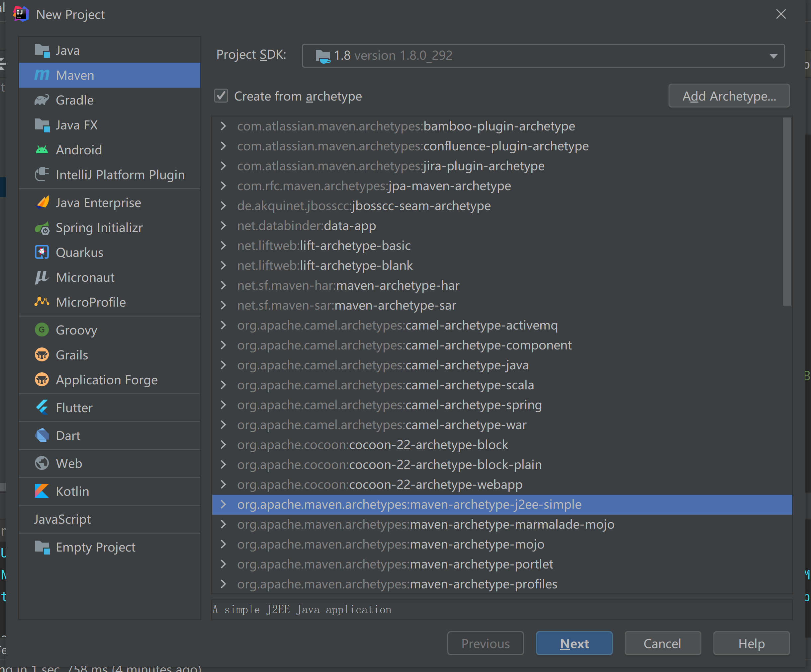Click the Spring Initializr icon
The width and height of the screenshot is (811, 672).
click(x=42, y=228)
